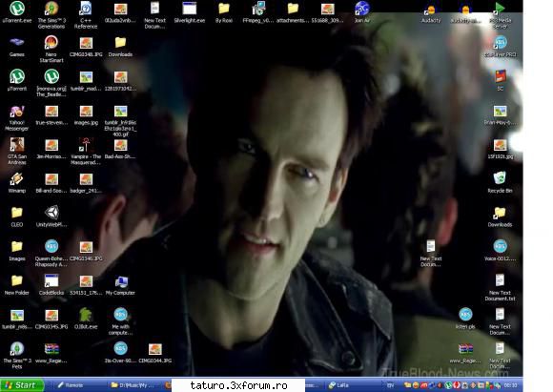Select the Downloads folder below Recycle Bin
553x392 pixels.
[x=501, y=217]
